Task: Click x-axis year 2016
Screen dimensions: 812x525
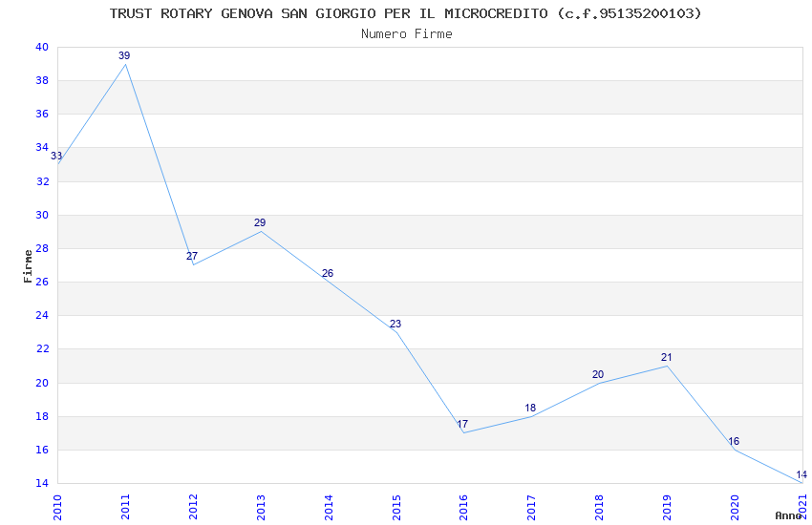Action: point(464,508)
